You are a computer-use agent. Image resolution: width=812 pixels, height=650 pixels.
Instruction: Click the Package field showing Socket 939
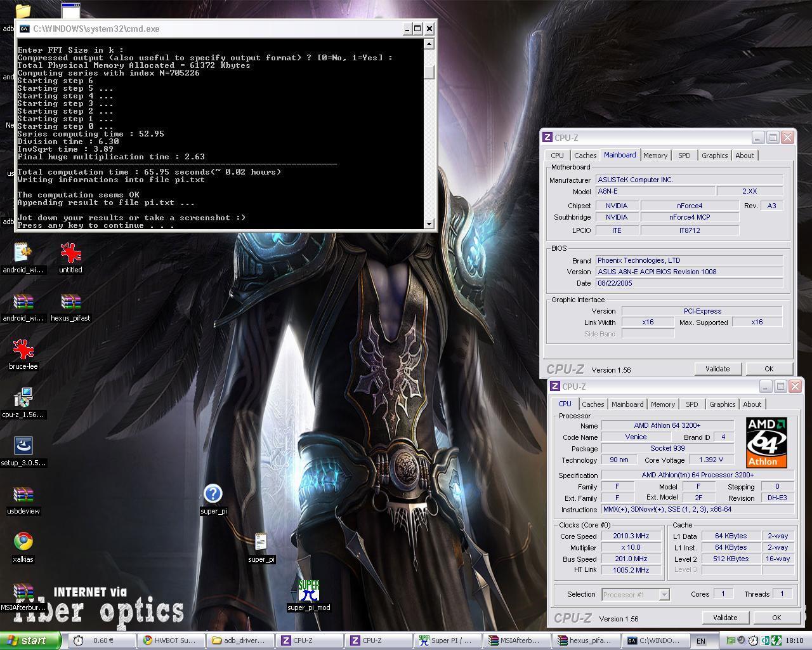667,448
